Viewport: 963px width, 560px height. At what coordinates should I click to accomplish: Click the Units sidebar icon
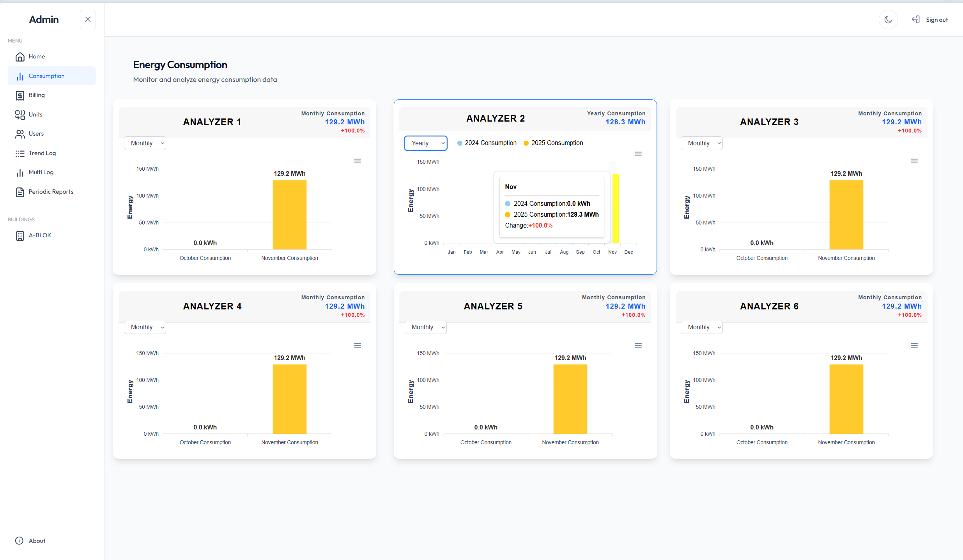tap(20, 115)
